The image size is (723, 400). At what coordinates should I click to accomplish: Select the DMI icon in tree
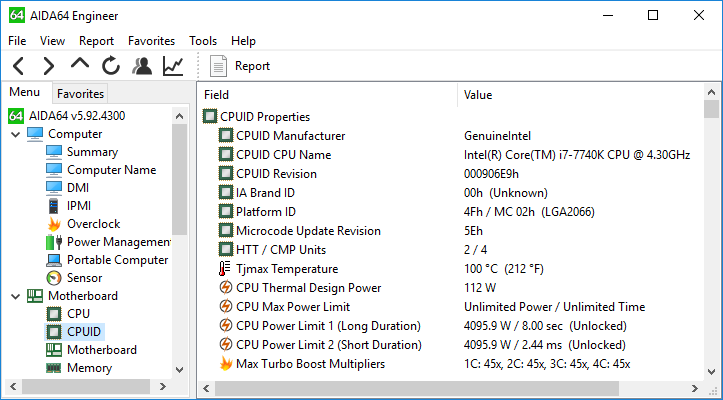(54, 188)
